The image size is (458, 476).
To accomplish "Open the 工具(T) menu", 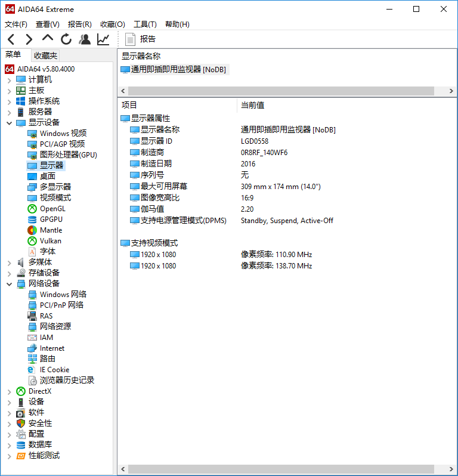I will tap(145, 24).
